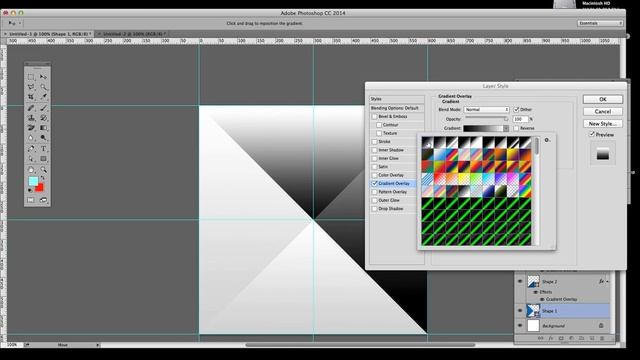The height and width of the screenshot is (360, 640).
Task: Open the status bar info arrow
Action: click(98, 345)
